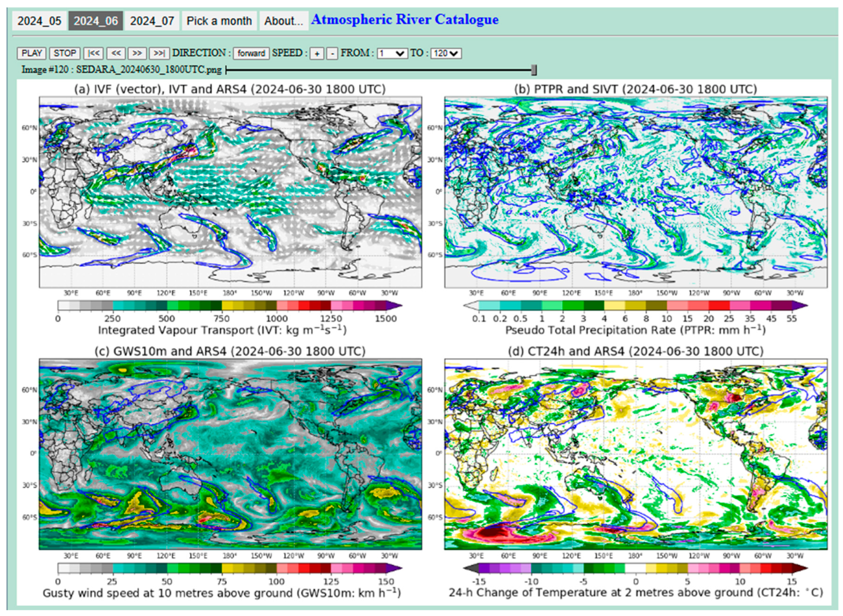
Task: Jump to last frame with >>| button
Action: click(159, 53)
